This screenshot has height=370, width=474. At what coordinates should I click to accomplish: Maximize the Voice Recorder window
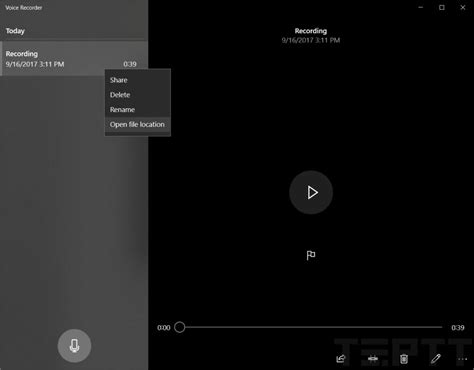442,7
